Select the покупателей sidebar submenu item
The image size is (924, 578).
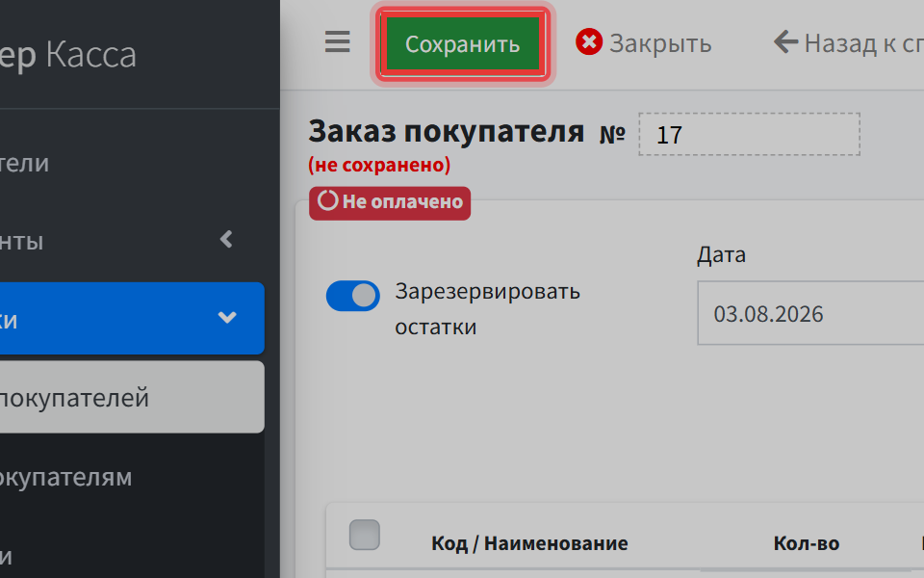(x=132, y=397)
